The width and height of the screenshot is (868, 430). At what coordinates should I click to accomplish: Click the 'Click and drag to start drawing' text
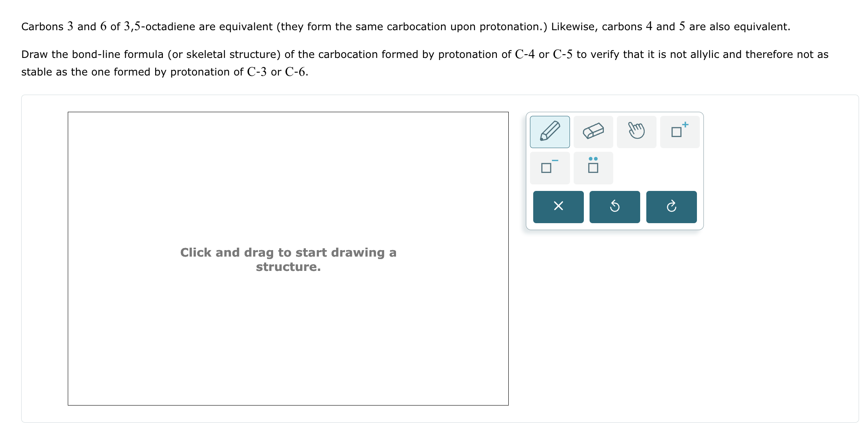[288, 259]
